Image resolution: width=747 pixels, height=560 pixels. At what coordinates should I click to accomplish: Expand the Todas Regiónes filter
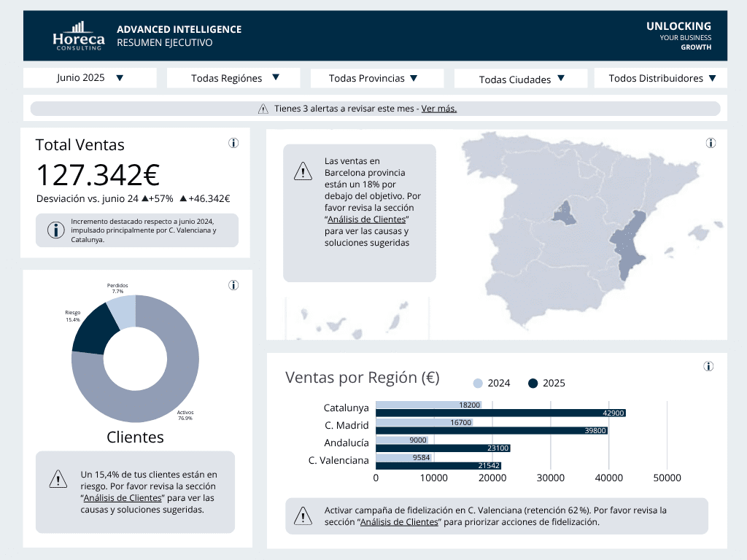tap(233, 77)
